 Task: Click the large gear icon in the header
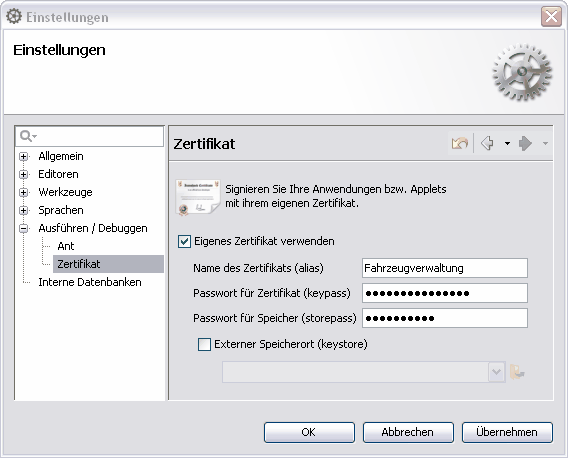coord(521,72)
